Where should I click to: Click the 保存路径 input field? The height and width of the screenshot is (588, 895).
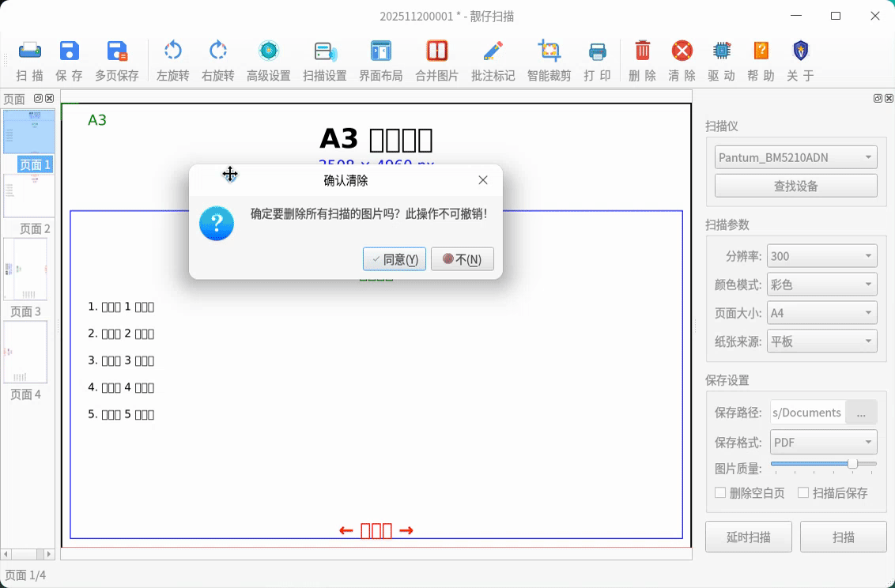(808, 413)
